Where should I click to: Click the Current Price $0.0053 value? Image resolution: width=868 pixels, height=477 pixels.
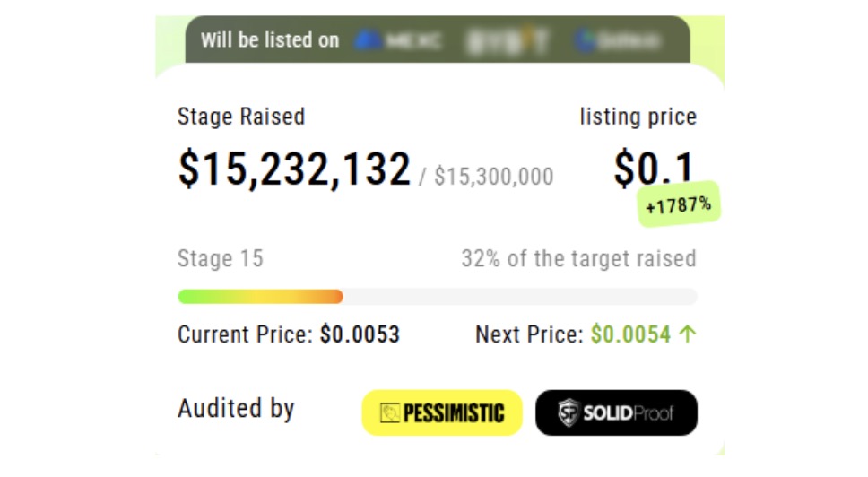pos(360,334)
